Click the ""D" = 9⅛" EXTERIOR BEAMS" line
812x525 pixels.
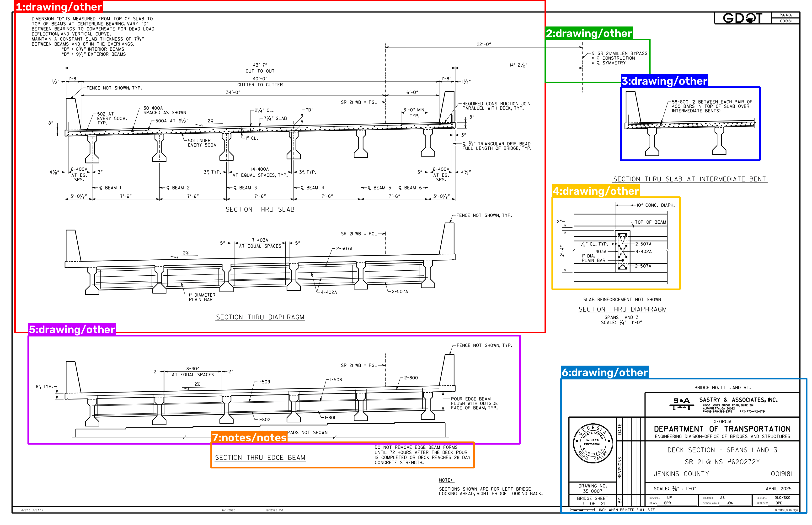(94, 54)
